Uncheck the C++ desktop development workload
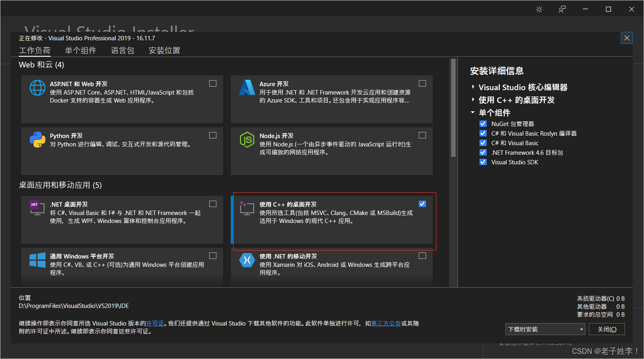The image size is (644, 359). (422, 204)
